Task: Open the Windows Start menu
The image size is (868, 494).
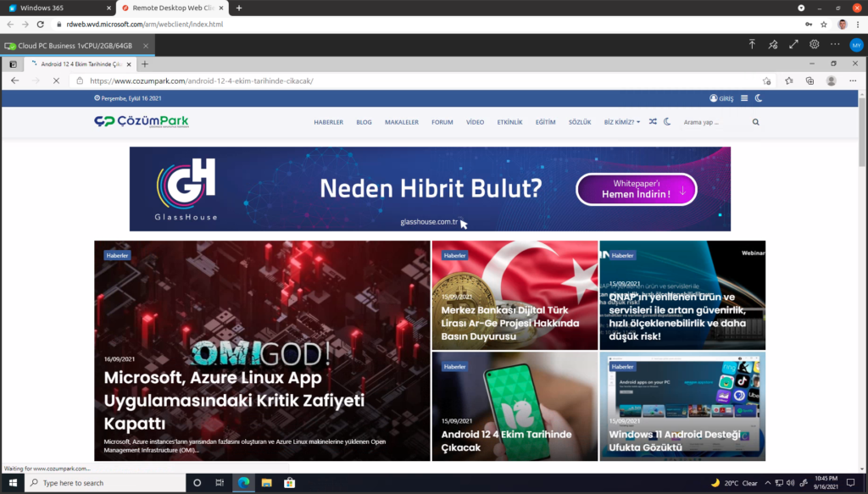Action: click(x=13, y=483)
